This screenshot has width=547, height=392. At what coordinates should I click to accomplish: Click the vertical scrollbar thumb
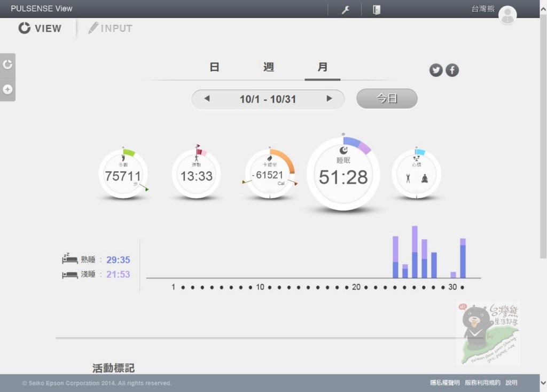tap(543, 136)
